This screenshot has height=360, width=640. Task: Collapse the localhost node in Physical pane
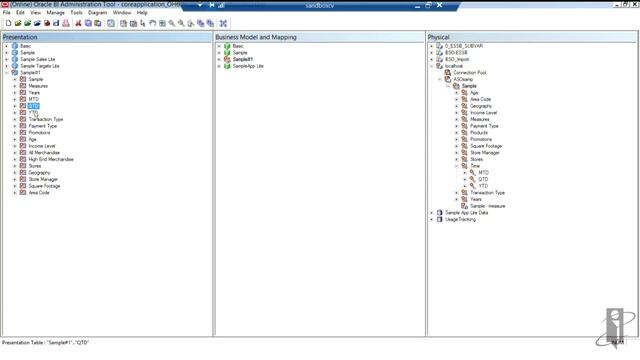coord(431,66)
